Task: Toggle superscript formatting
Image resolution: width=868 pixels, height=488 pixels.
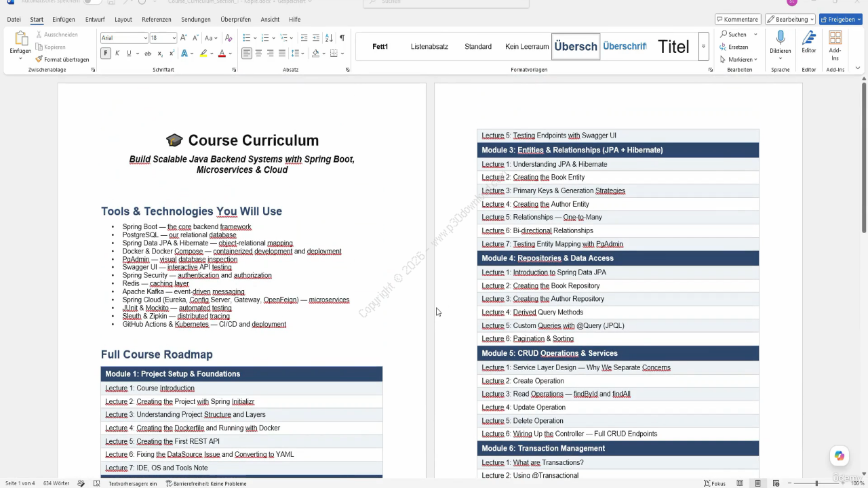Action: 172,53
